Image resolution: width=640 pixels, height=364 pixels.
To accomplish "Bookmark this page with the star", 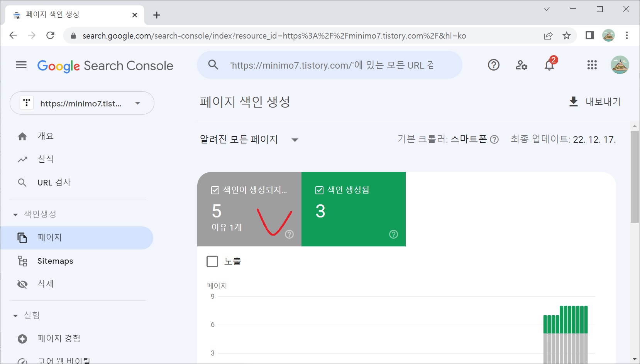I will tap(567, 36).
